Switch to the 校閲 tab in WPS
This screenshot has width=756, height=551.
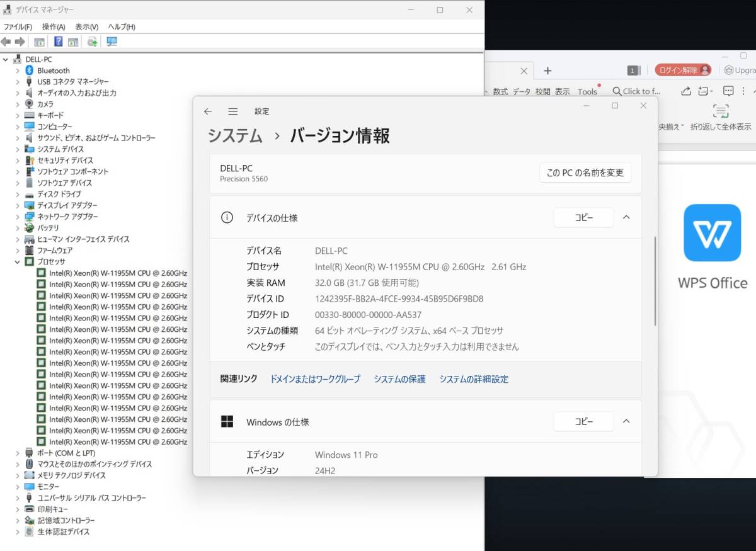(x=542, y=91)
